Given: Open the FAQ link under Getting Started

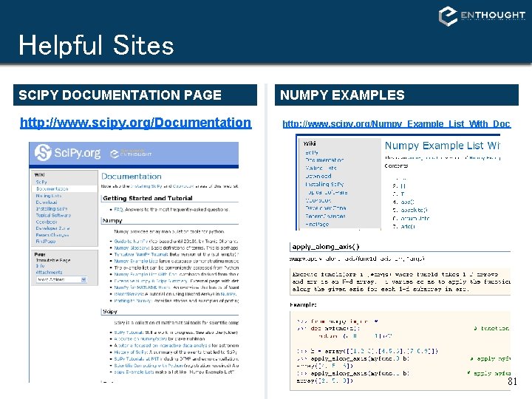Looking at the screenshot, I should tap(118, 209).
